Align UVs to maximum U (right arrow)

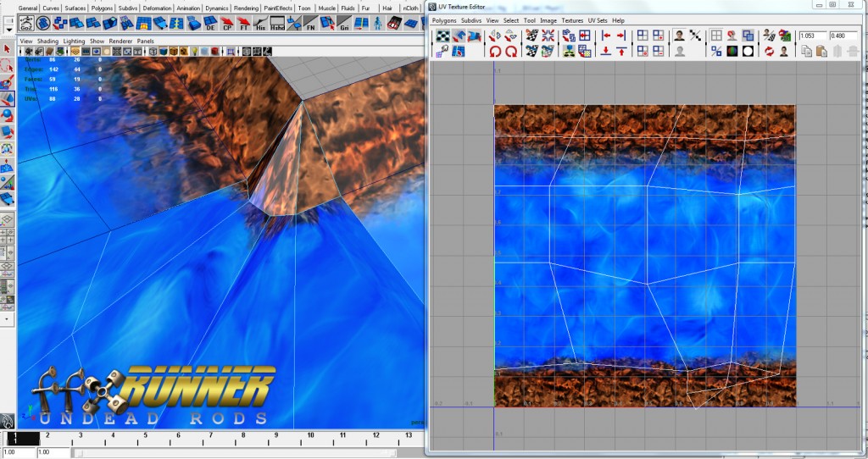coord(621,36)
